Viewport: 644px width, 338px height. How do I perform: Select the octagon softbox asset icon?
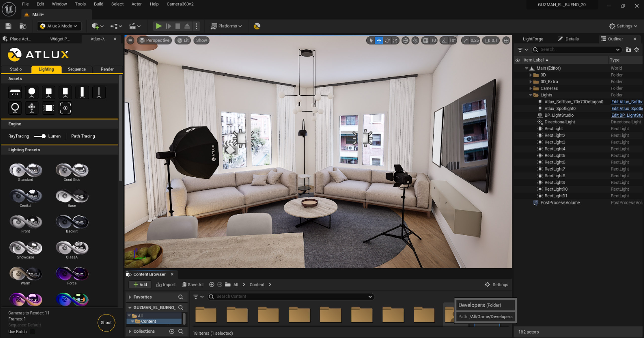(32, 92)
